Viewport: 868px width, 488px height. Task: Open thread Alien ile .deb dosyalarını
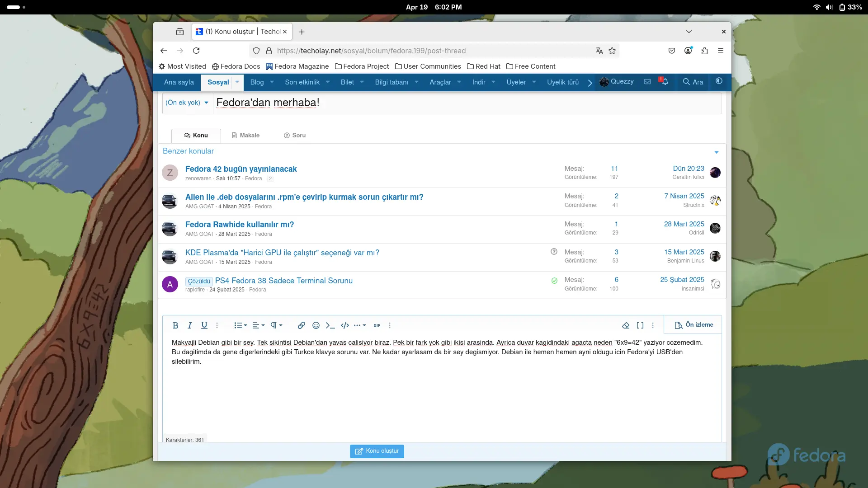[304, 197]
